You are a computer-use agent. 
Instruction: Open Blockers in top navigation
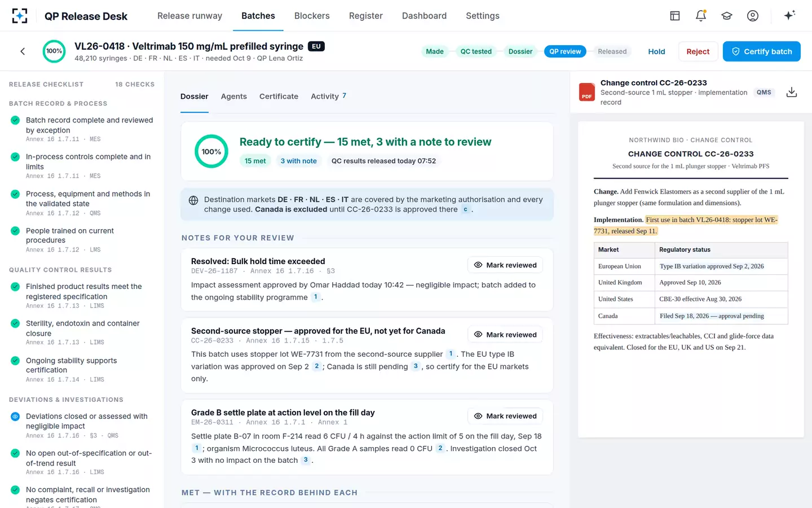tap(312, 16)
